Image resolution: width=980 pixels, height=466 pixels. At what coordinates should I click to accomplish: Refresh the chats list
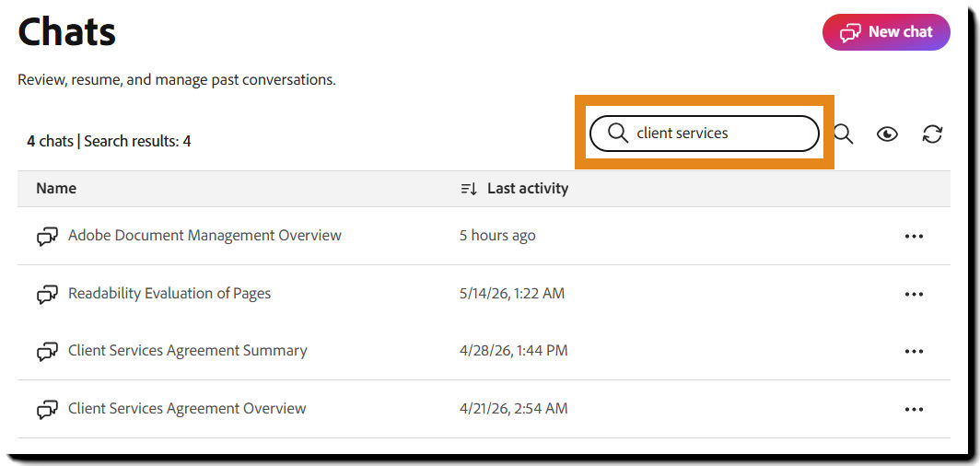tap(932, 134)
